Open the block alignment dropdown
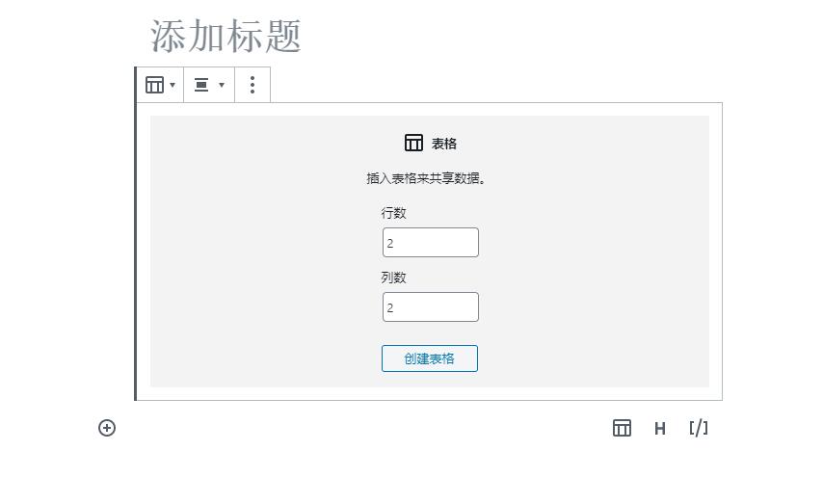Image resolution: width=823 pixels, height=504 pixels. click(x=209, y=85)
